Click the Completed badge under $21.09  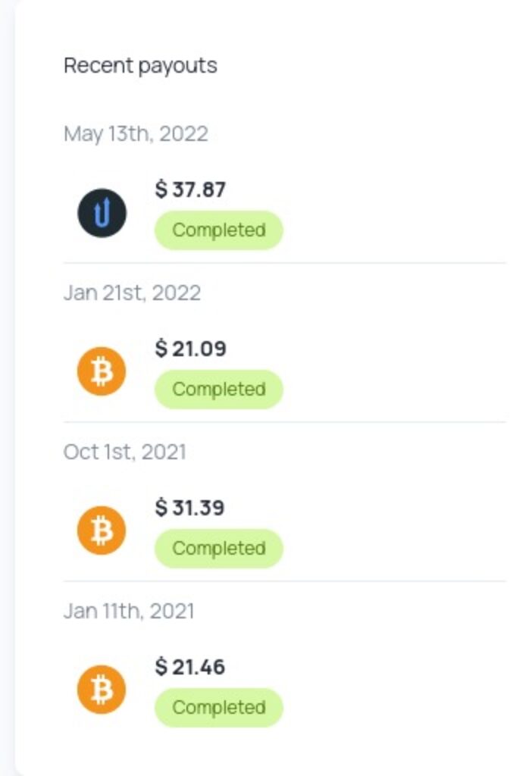[218, 390]
